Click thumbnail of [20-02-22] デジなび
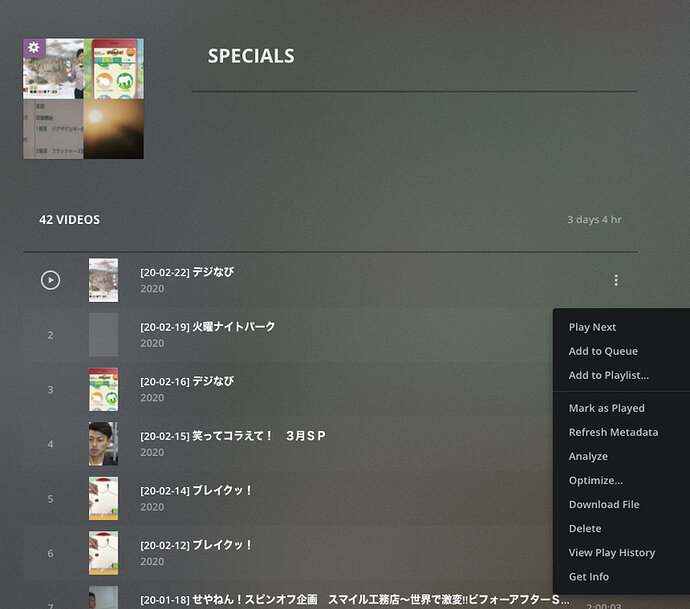690x609 pixels. tap(103, 280)
